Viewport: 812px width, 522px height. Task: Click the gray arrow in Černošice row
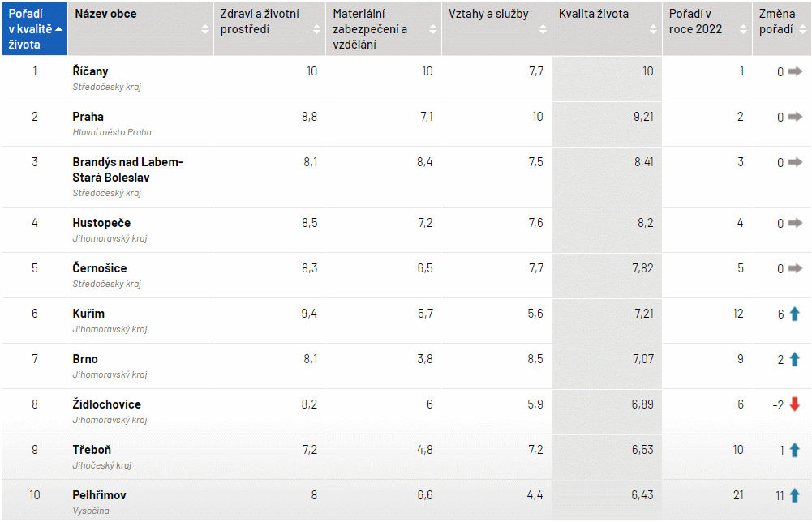[x=795, y=268]
